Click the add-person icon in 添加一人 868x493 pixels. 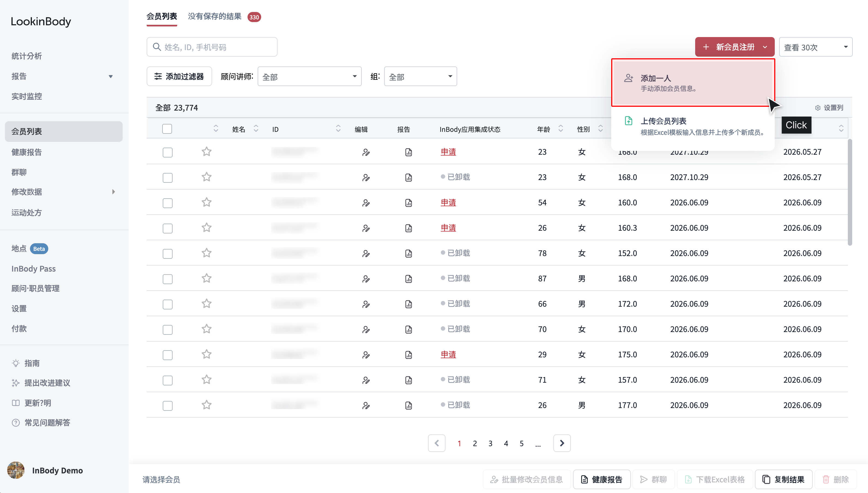(x=628, y=78)
